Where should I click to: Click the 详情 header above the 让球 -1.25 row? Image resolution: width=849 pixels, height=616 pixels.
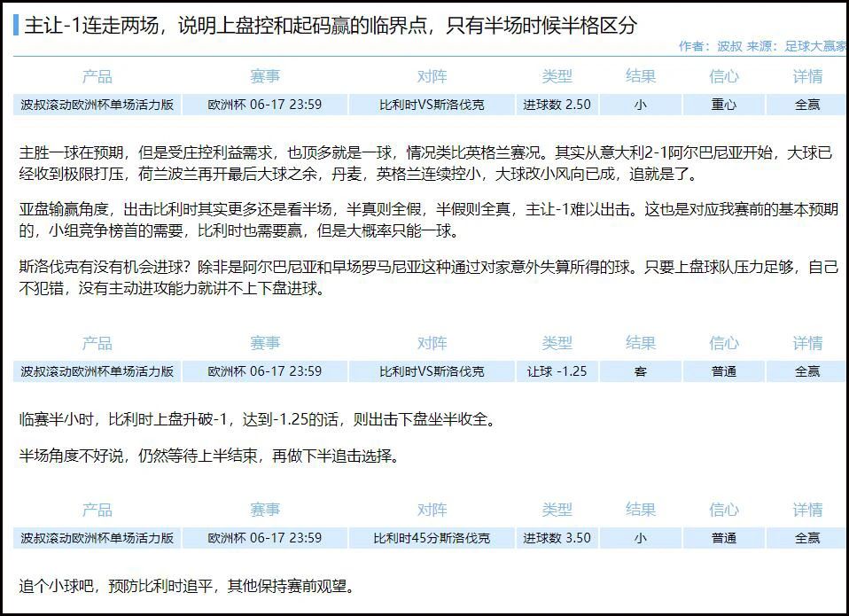(807, 343)
